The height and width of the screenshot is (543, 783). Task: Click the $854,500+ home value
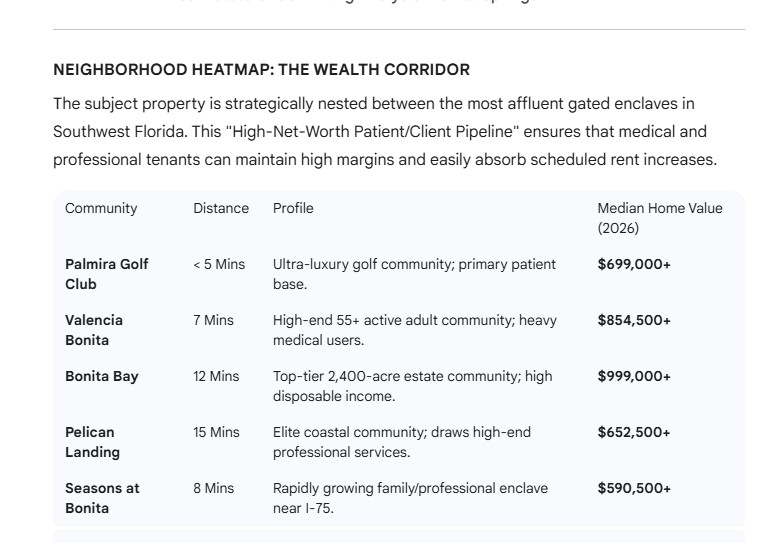click(x=634, y=320)
